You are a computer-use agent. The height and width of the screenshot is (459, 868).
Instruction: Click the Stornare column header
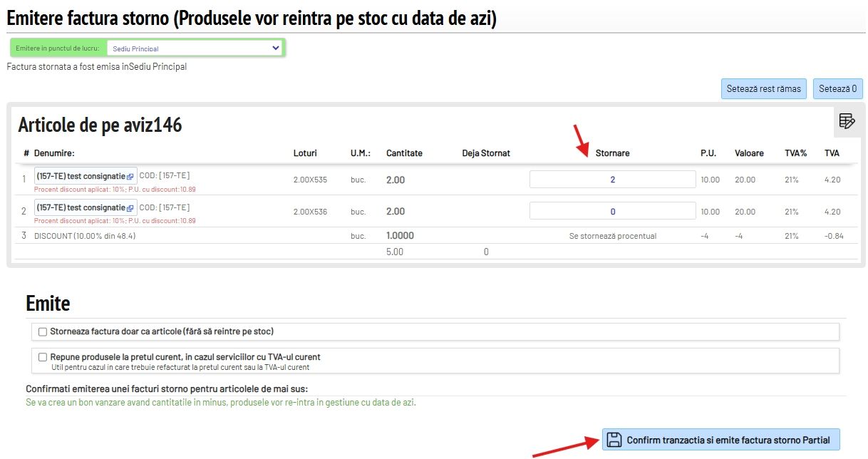pos(612,153)
